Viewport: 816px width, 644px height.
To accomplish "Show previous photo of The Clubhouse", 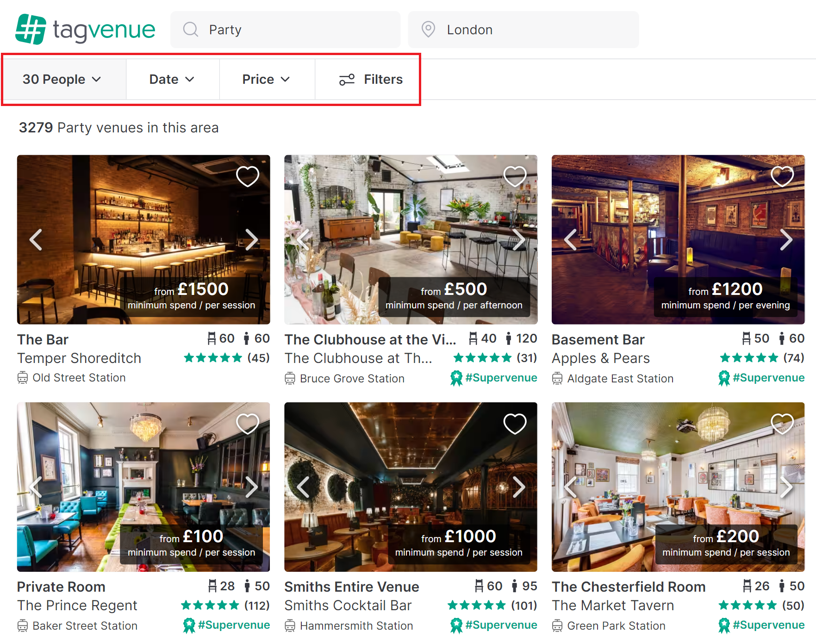I will 303,239.
